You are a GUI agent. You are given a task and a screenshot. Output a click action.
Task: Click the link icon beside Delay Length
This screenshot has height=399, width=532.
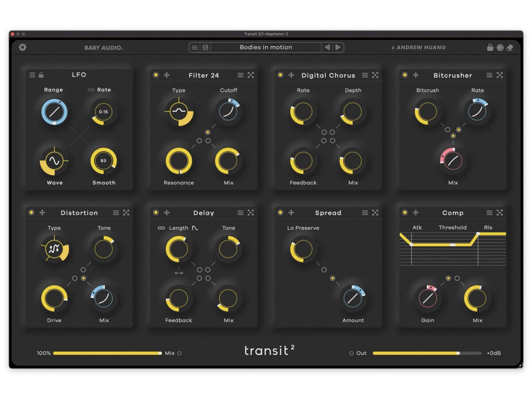pyautogui.click(x=161, y=228)
